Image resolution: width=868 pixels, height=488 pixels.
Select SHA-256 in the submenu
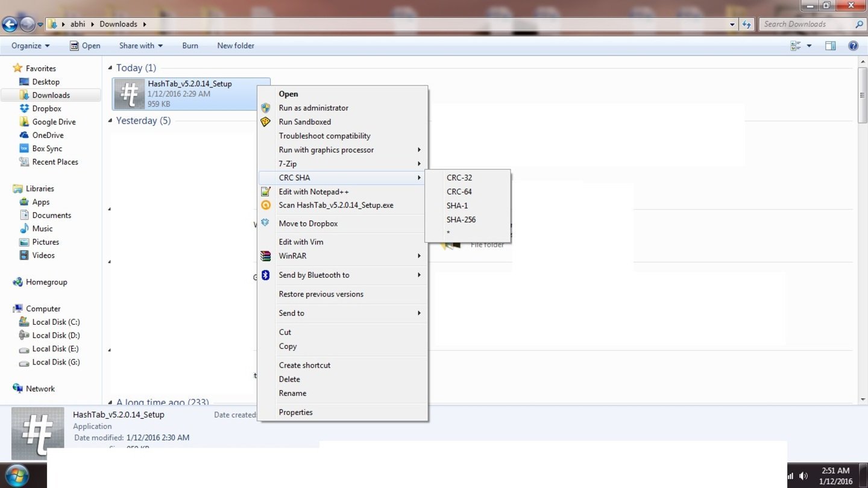468,219
